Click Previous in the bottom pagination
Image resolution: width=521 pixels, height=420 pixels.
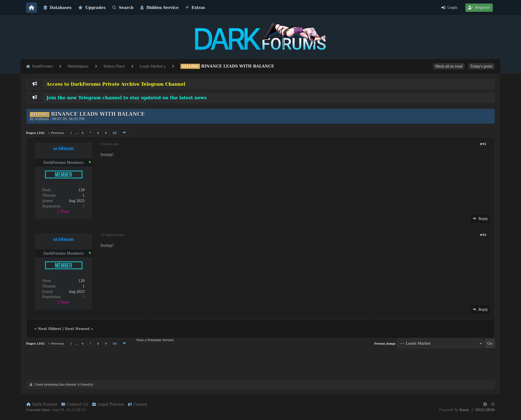click(x=56, y=344)
